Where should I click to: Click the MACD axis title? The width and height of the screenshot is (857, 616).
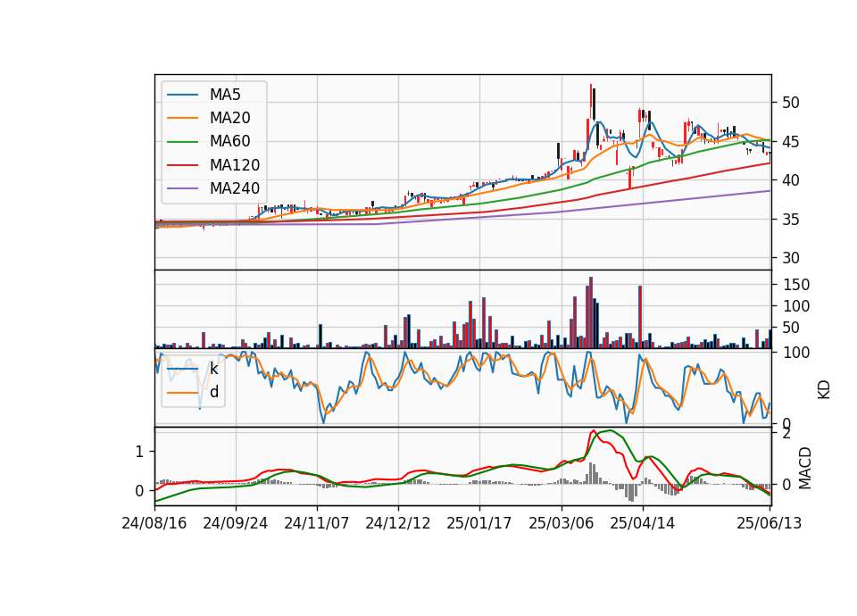pyautogui.click(x=804, y=468)
